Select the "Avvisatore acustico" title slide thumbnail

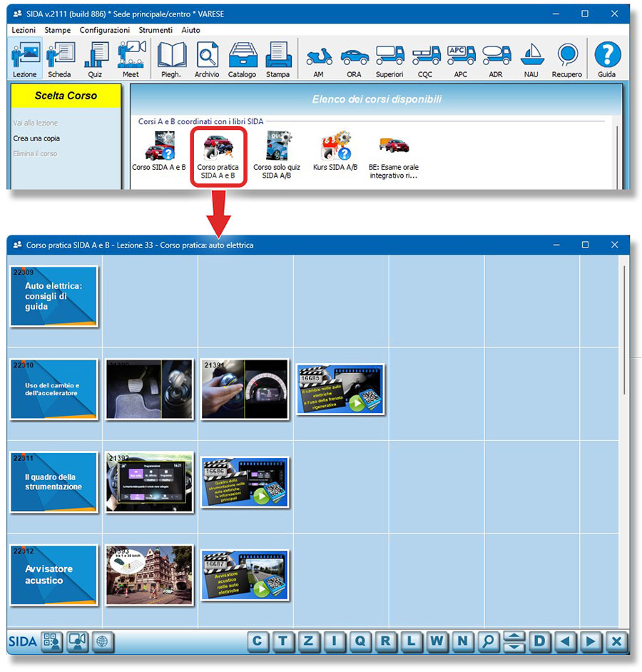coord(54,575)
